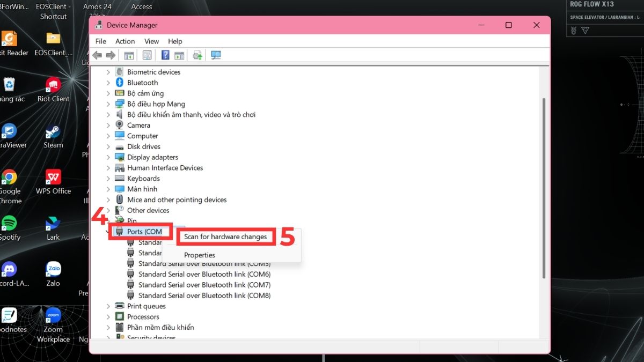Image resolution: width=644 pixels, height=362 pixels.
Task: Expand the Bộ điều hợp Mạng node
Action: (x=108, y=104)
